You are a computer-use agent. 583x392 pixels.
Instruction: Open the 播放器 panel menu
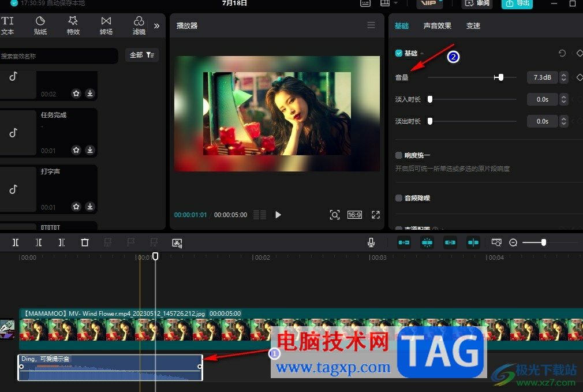click(x=371, y=25)
